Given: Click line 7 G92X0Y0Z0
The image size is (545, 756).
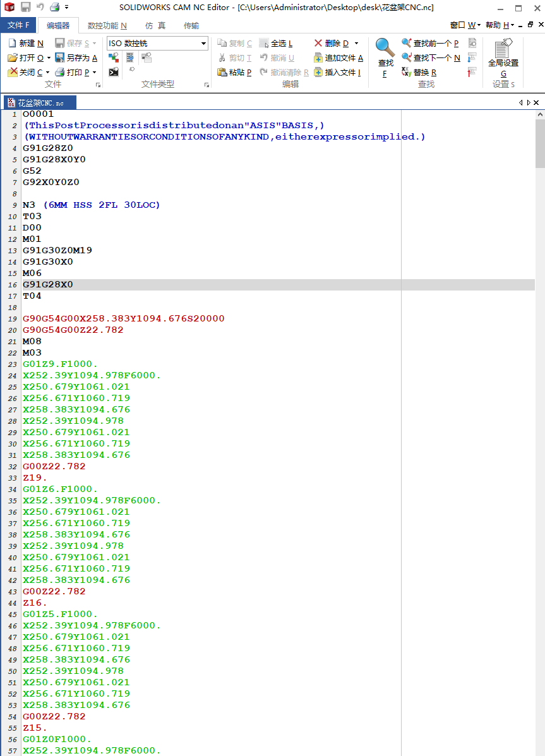Looking at the screenshot, I should click(x=51, y=183).
